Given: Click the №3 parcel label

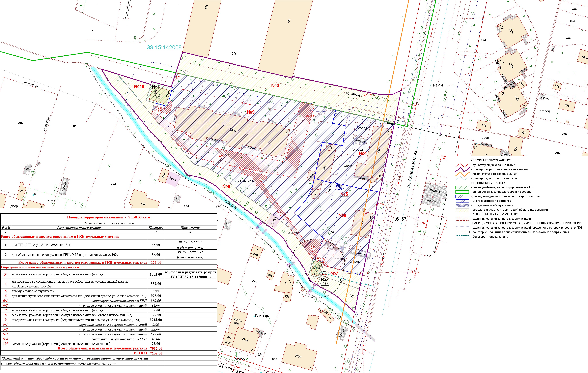Looking at the screenshot, I should 275,85.
